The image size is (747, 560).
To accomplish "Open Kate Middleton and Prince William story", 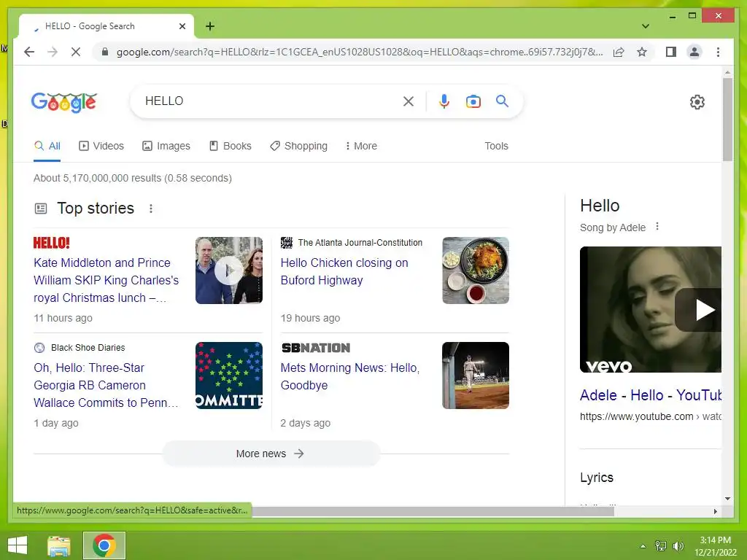I will click(x=107, y=280).
